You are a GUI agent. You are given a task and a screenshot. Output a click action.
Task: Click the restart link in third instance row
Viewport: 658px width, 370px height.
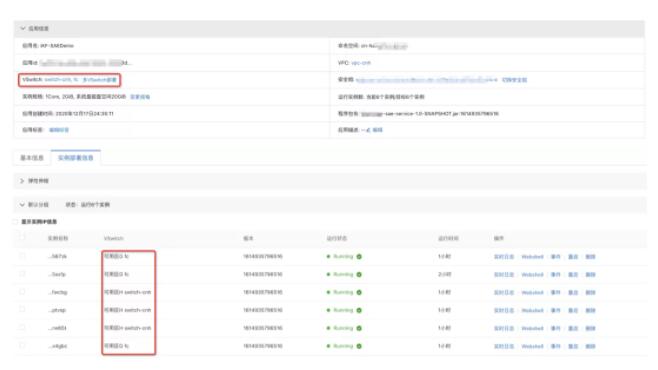click(x=573, y=293)
